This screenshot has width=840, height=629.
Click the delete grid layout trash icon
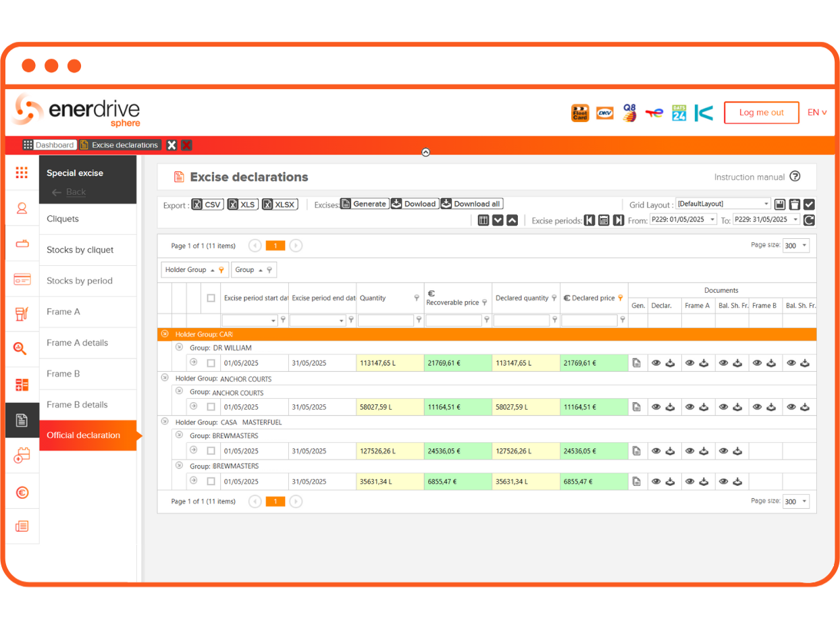click(794, 204)
